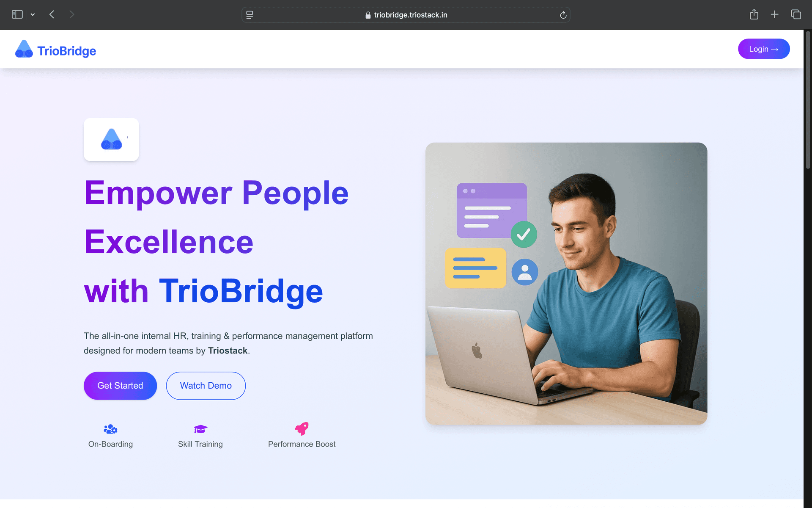Add a new tab with the plus icon
812x508 pixels.
(x=774, y=14)
